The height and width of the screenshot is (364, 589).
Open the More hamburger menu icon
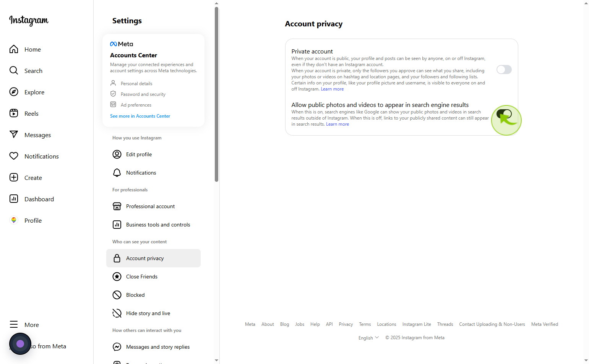tap(14, 325)
